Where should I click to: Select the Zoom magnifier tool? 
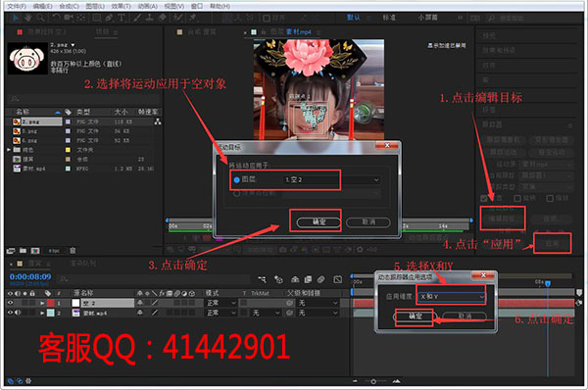(40, 18)
